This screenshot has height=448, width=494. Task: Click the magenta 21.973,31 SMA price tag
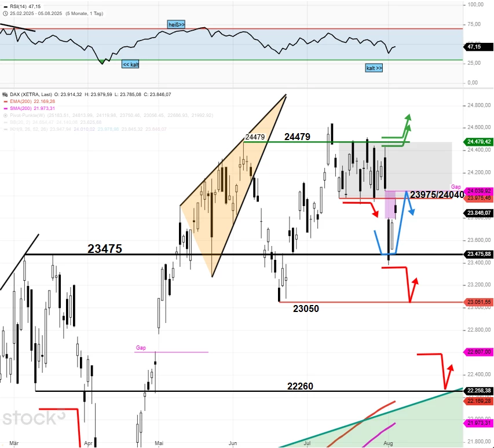point(478,423)
